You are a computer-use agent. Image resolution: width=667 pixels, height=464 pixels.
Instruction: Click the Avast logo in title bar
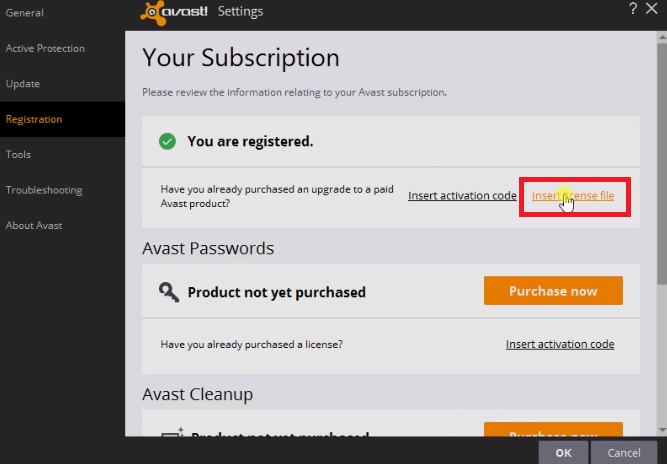click(174, 12)
